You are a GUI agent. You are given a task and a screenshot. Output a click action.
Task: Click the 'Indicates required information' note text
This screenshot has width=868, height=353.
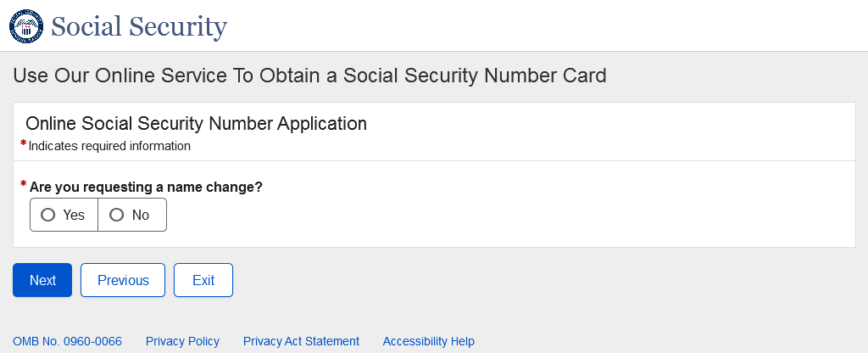pos(109,146)
